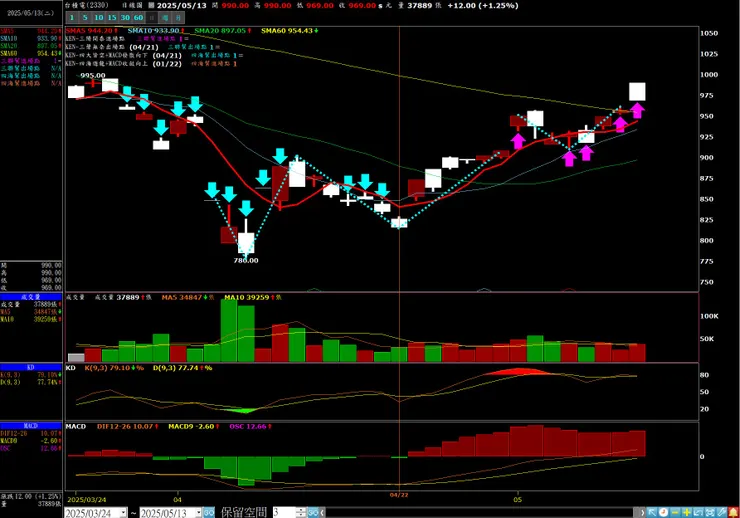Click the 995.00 high price label
The width and height of the screenshot is (740, 518).
point(92,75)
